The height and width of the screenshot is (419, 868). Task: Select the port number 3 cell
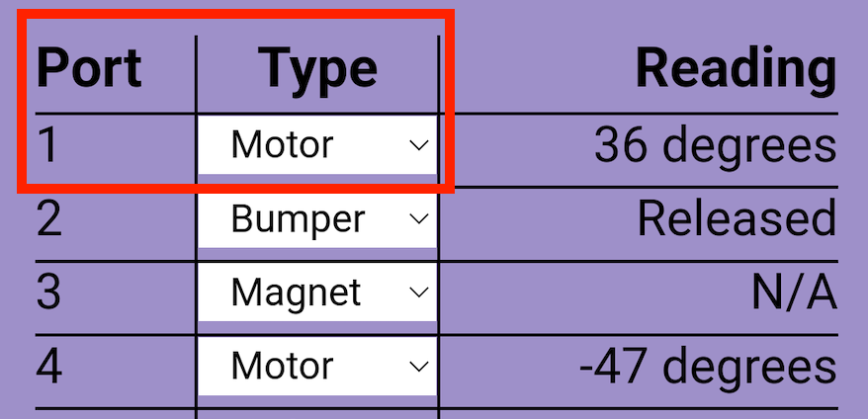point(49,293)
